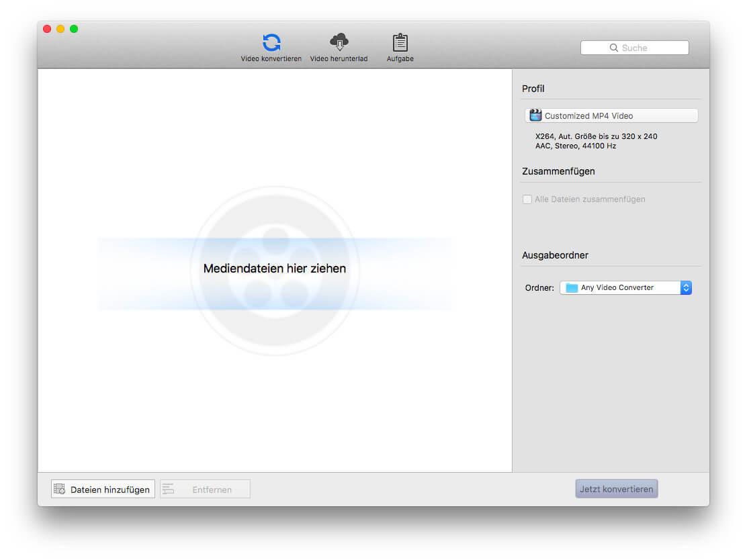Screen dimensions: 747x560
Task: Close window with red button
Action: pos(47,29)
